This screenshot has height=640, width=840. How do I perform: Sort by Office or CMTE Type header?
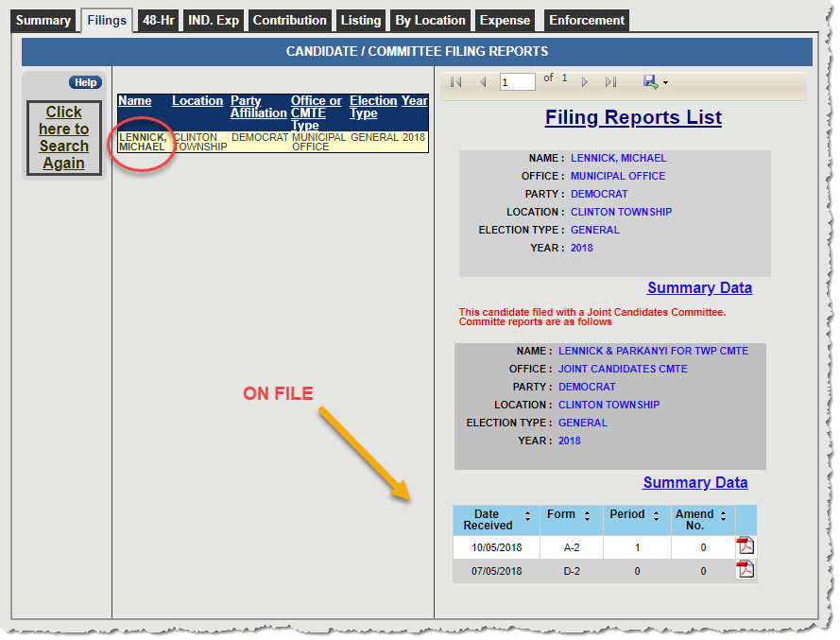coord(317,112)
